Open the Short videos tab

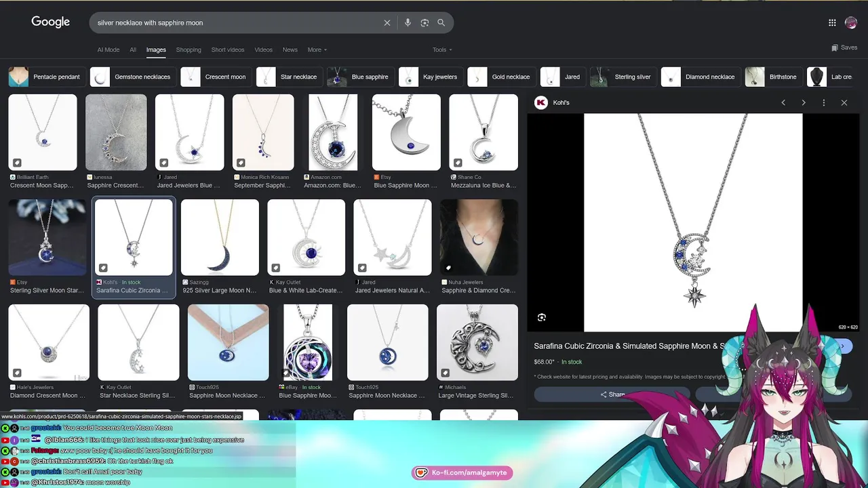coord(228,49)
